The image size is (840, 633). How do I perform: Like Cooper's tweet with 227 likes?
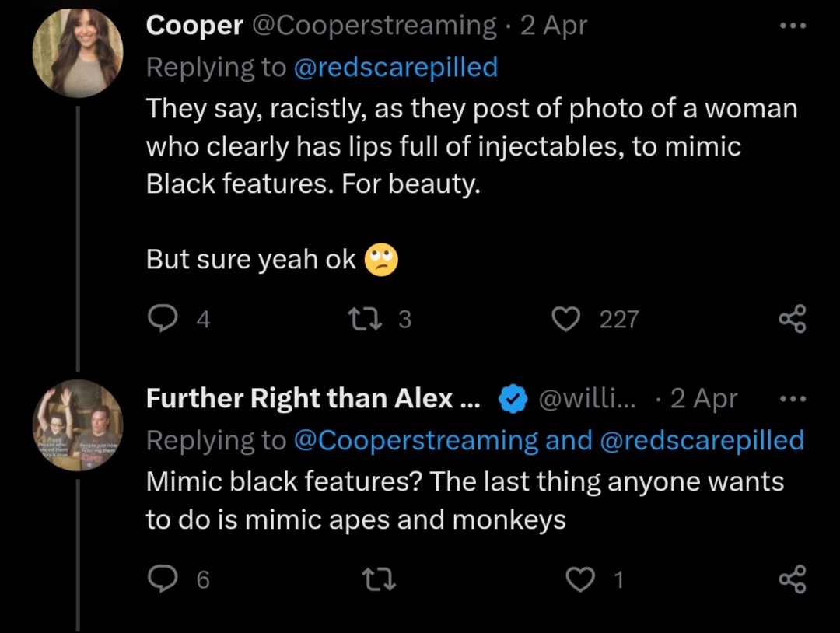point(566,319)
